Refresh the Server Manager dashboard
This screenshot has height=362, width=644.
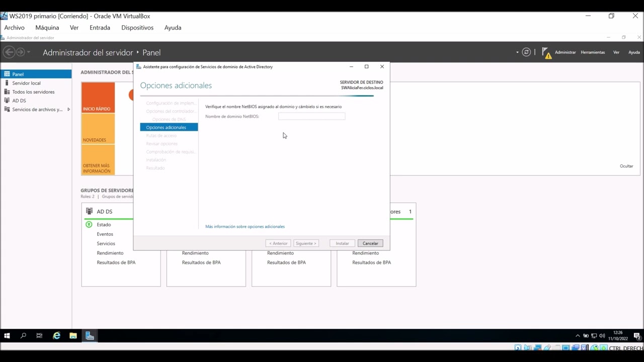coord(526,52)
